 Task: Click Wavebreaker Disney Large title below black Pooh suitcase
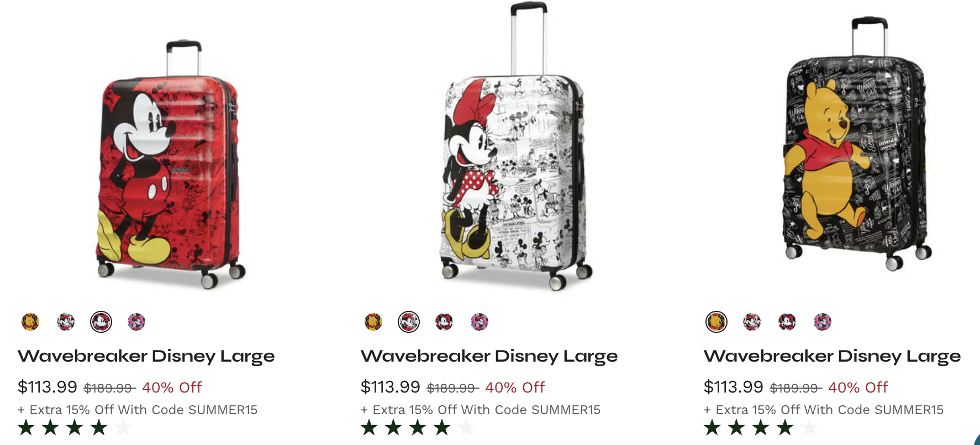tap(833, 357)
